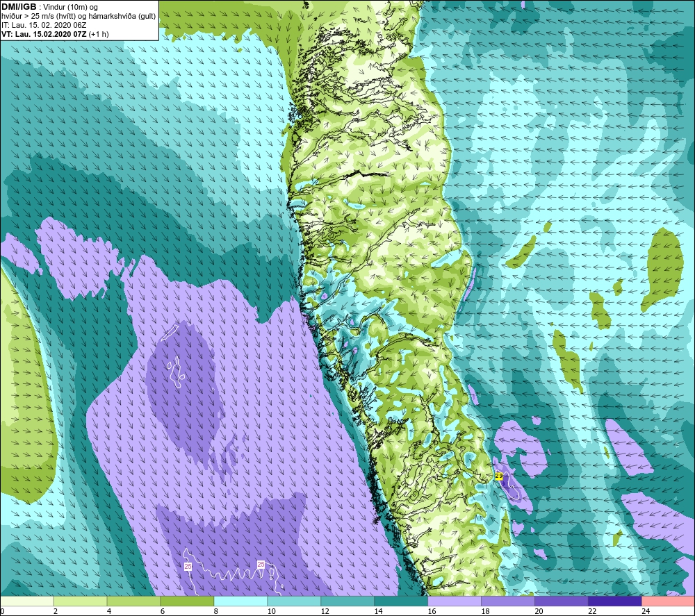
Task: Click the legend tick label 6
Action: click(x=162, y=611)
